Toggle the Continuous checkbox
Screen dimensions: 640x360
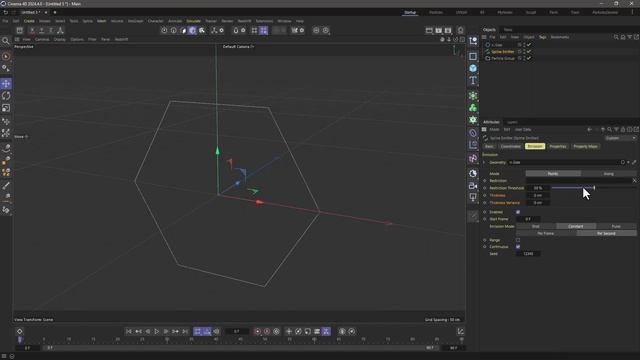tap(518, 247)
